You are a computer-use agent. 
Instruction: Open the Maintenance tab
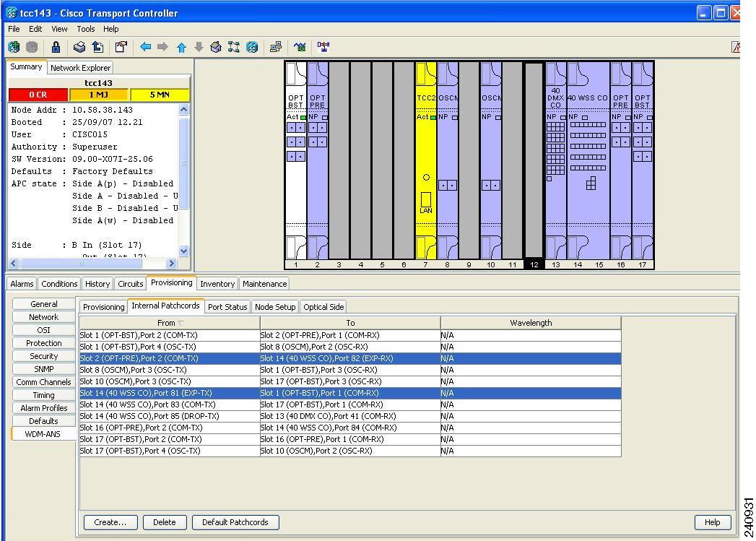[265, 284]
